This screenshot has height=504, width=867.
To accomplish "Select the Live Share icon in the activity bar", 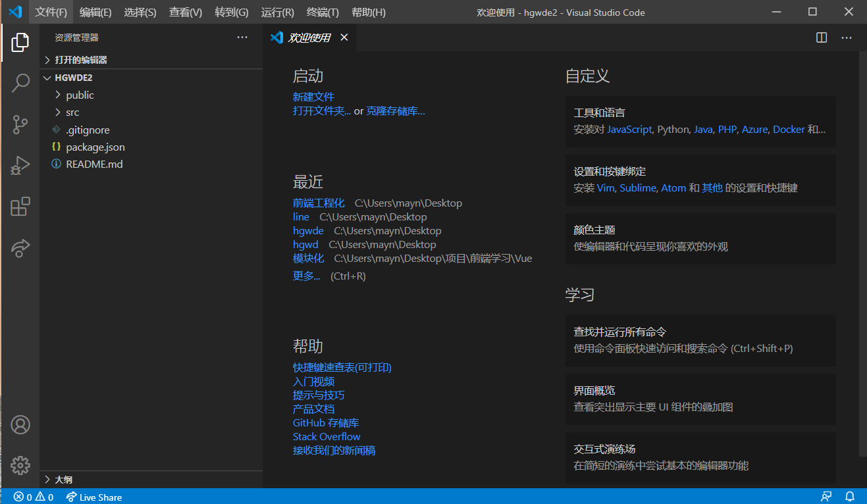I will pos(20,248).
